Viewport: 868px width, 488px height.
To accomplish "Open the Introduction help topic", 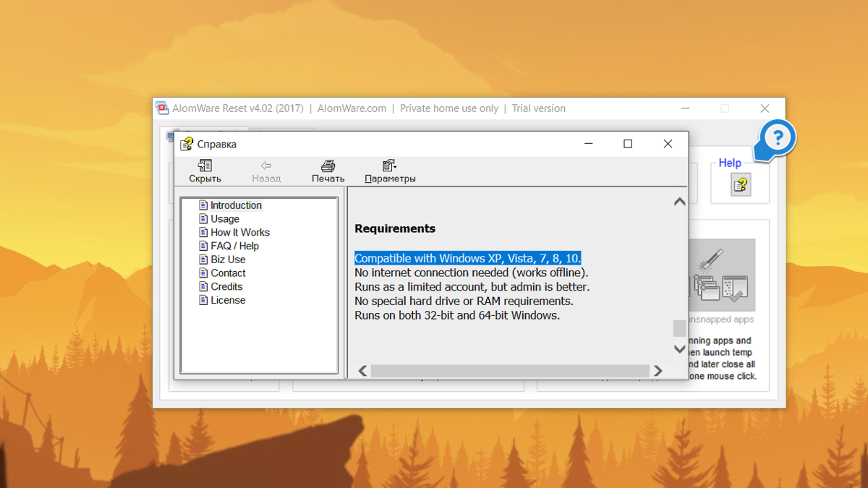I will 236,205.
